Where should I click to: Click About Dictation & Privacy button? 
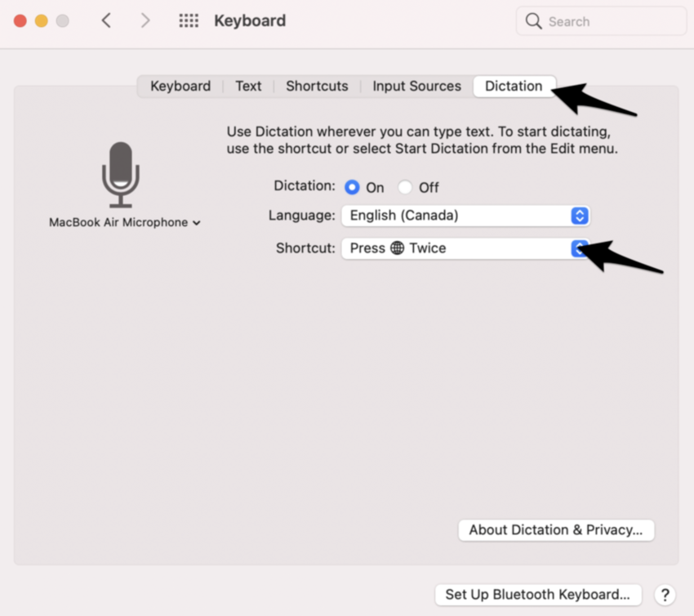(556, 529)
